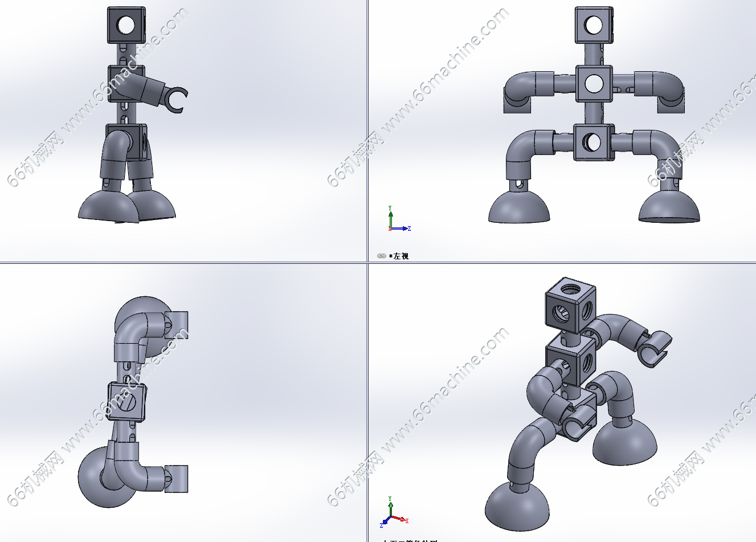This screenshot has width=756, height=542.
Task: Click green Y axis arrow in left-view triad
Action: (x=390, y=217)
